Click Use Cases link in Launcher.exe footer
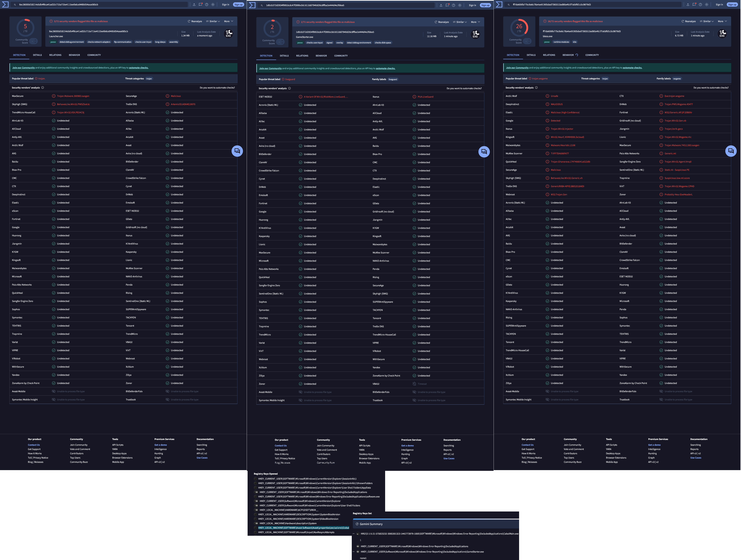Image resolution: width=741 pixels, height=560 pixels. point(202,458)
